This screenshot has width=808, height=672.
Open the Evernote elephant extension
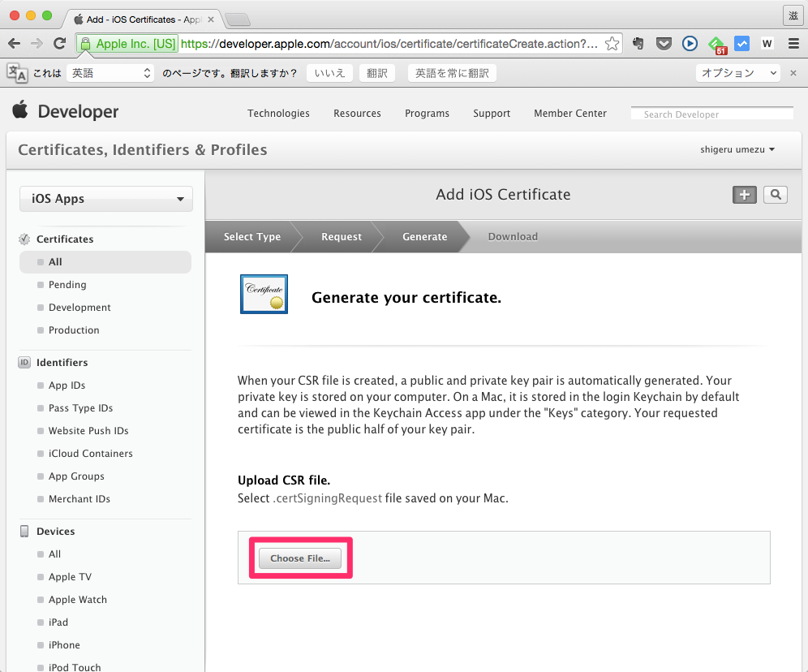click(x=638, y=44)
